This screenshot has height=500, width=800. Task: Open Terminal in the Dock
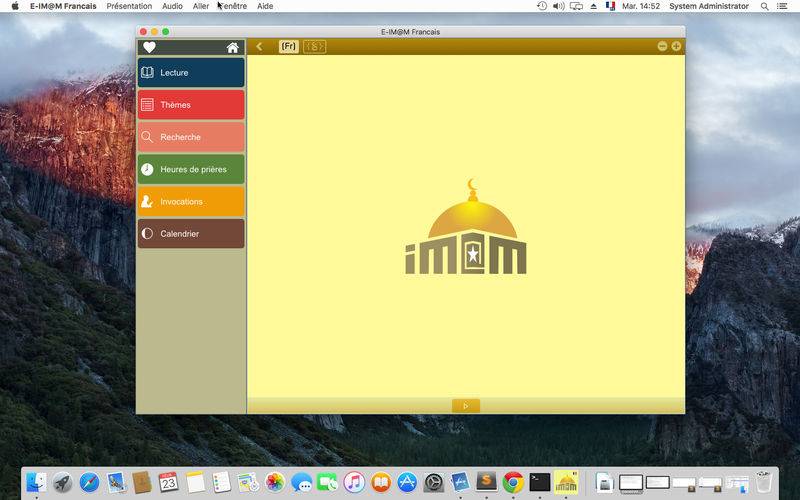pyautogui.click(x=539, y=482)
